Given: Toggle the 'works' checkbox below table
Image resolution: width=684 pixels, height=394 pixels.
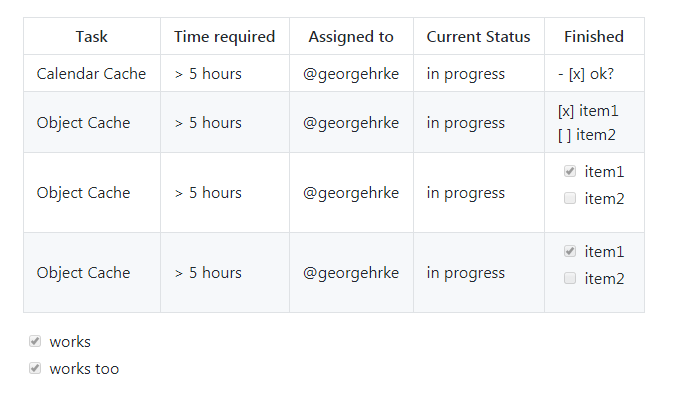Looking at the screenshot, I should click(35, 341).
